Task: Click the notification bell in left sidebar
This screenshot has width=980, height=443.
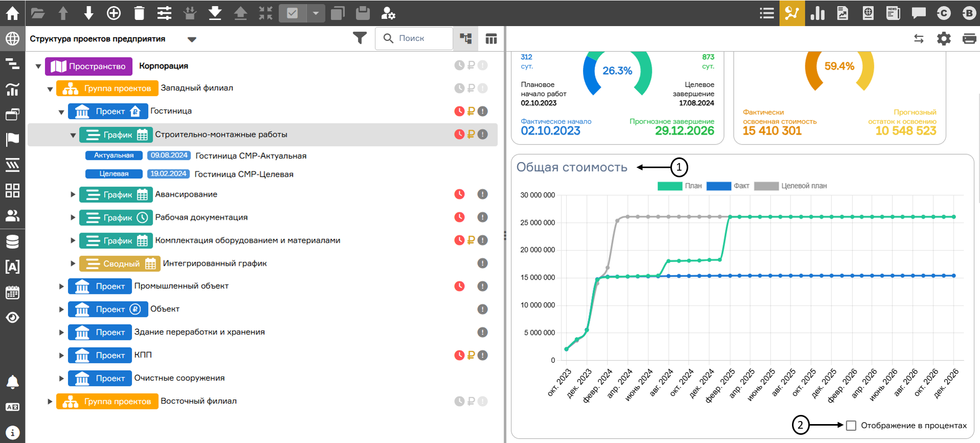Action: [x=12, y=382]
